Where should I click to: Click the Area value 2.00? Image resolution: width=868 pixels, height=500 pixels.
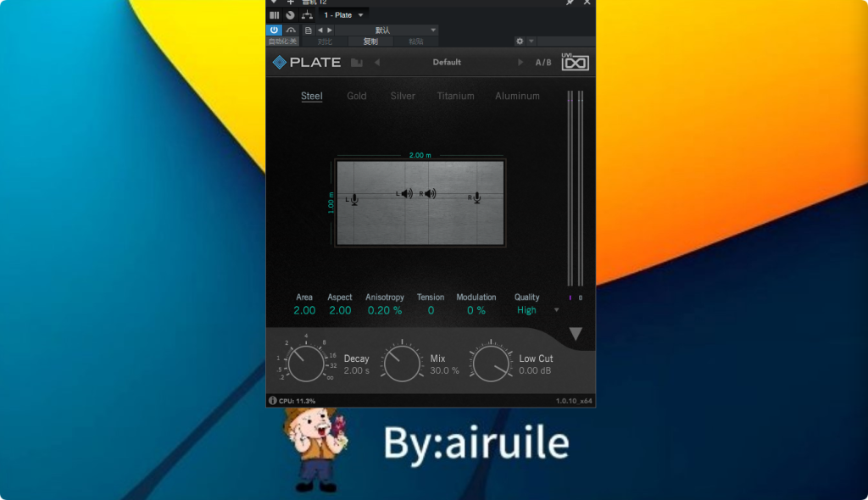coord(304,311)
